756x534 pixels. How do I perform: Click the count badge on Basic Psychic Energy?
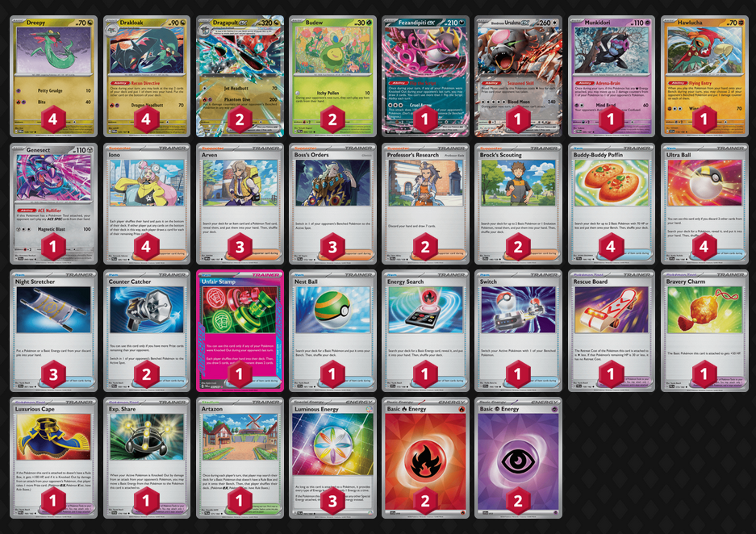(x=518, y=501)
